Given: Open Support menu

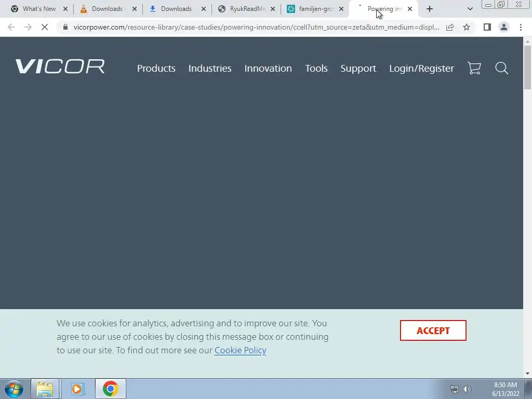Looking at the screenshot, I should point(358,68).
